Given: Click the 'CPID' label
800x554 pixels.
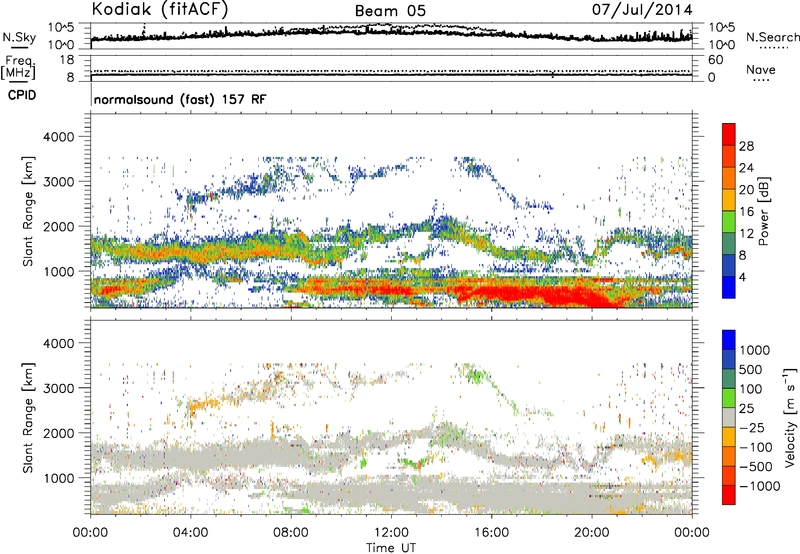Looking at the screenshot, I should (22, 95).
